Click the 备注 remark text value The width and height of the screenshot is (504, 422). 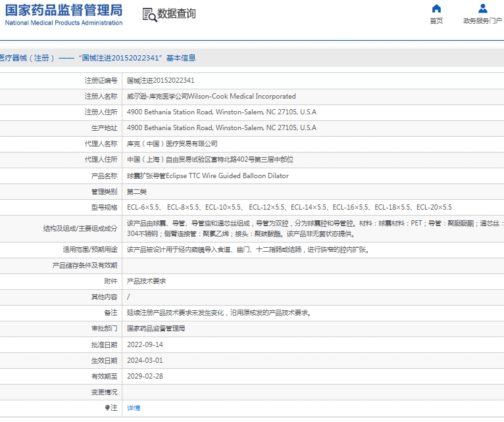point(219,313)
